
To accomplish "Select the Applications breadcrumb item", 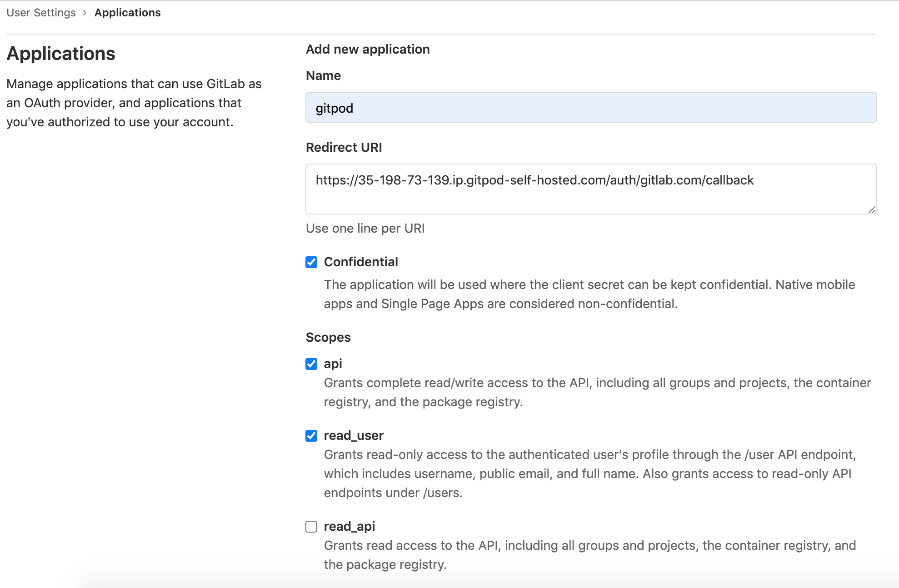I will 127,13.
